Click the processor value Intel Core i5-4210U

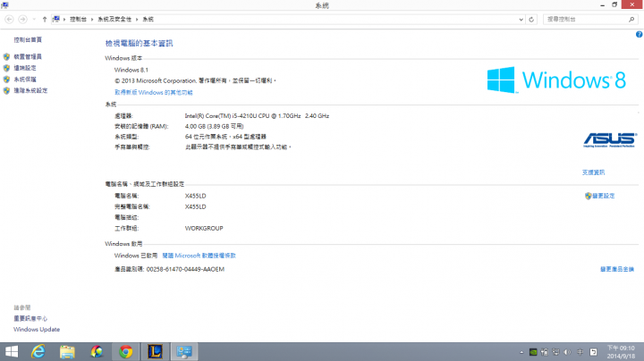[257, 116]
